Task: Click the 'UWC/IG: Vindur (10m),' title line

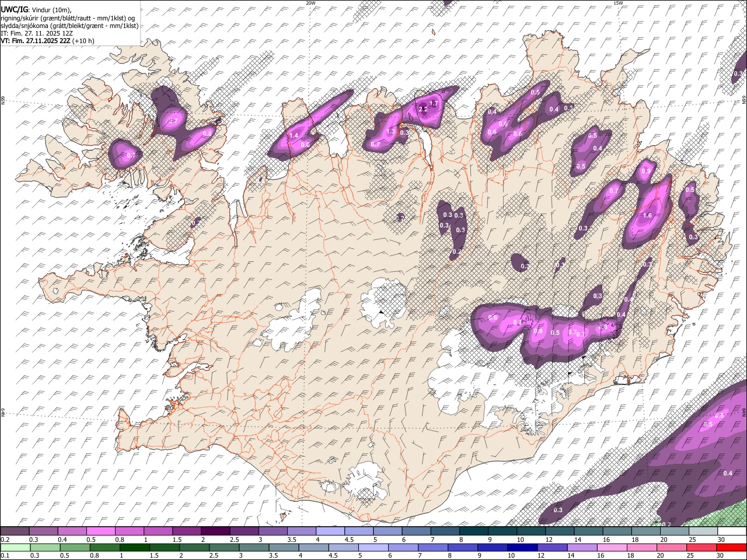Action: click(x=36, y=10)
